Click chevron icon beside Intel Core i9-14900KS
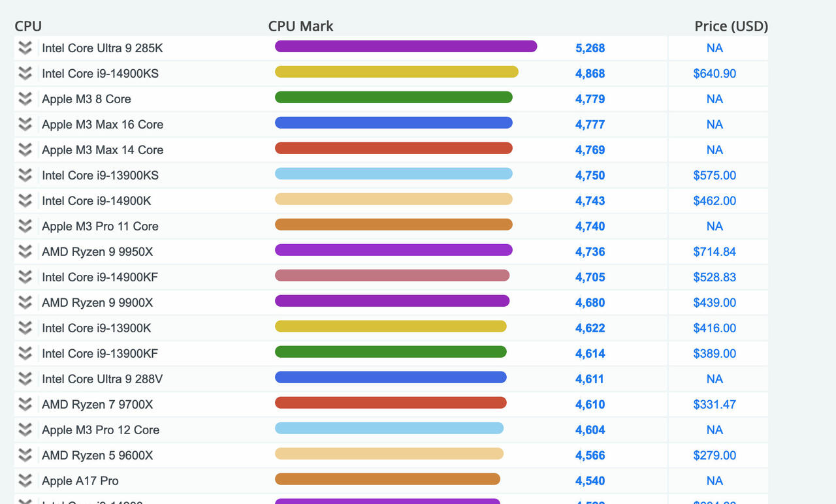 click(25, 74)
